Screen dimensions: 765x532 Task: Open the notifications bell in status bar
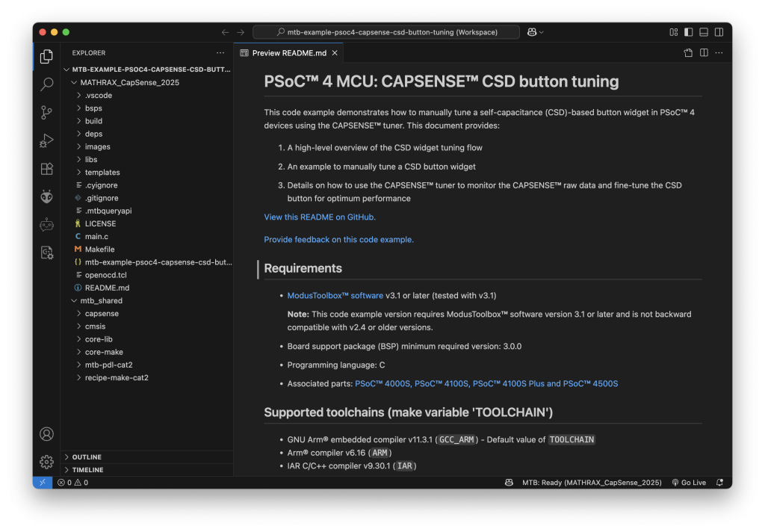tap(719, 482)
